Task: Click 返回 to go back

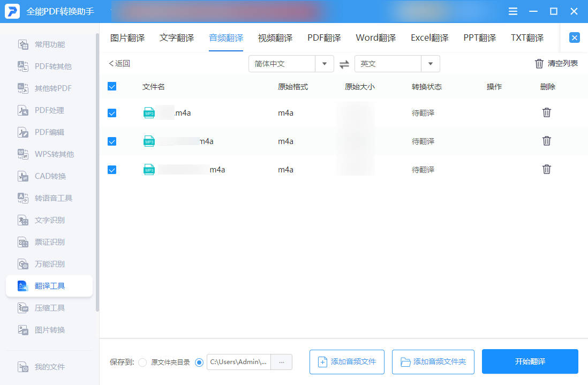Action: 119,63
